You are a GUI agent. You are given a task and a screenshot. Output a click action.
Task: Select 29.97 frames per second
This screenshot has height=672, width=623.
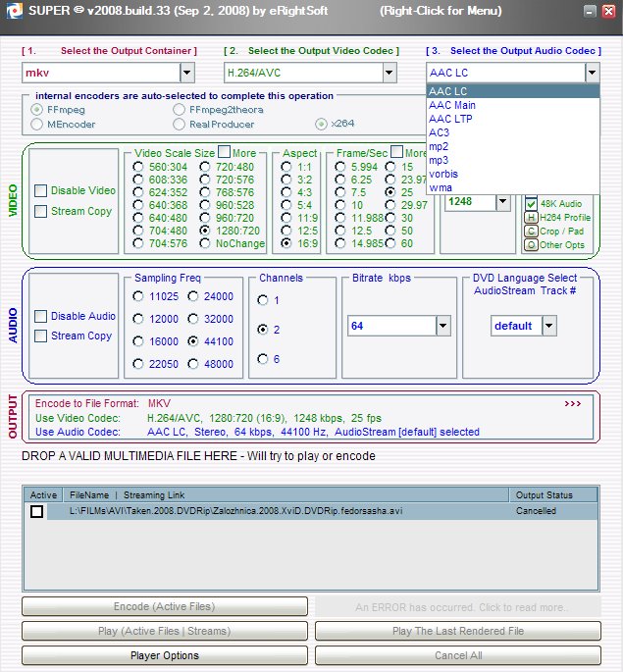tap(389, 205)
